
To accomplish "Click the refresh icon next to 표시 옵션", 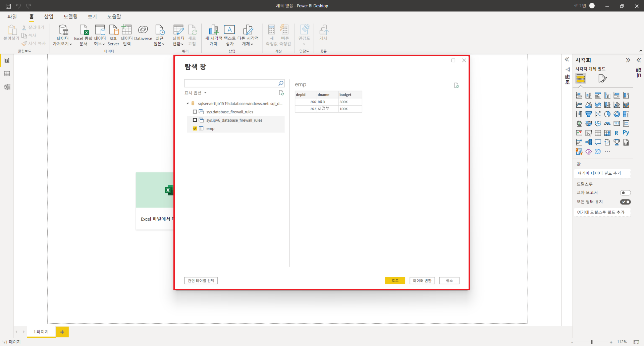I will pos(281,93).
